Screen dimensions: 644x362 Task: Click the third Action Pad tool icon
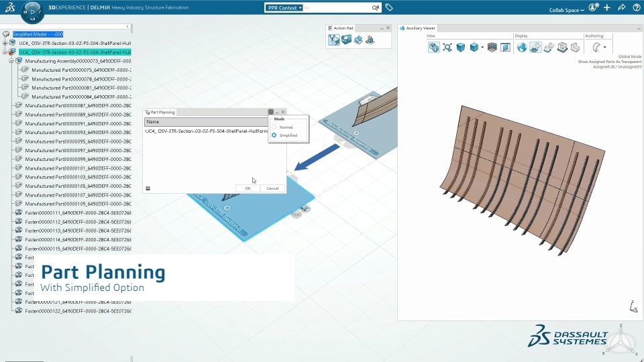358,40
